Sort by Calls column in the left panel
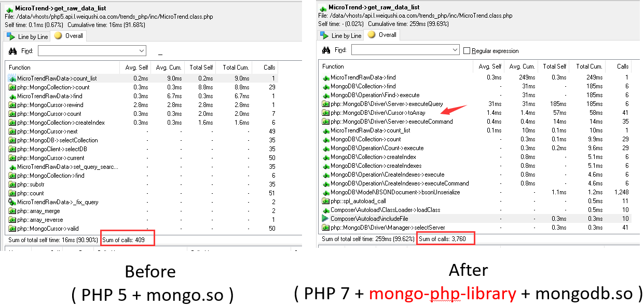 269,68
